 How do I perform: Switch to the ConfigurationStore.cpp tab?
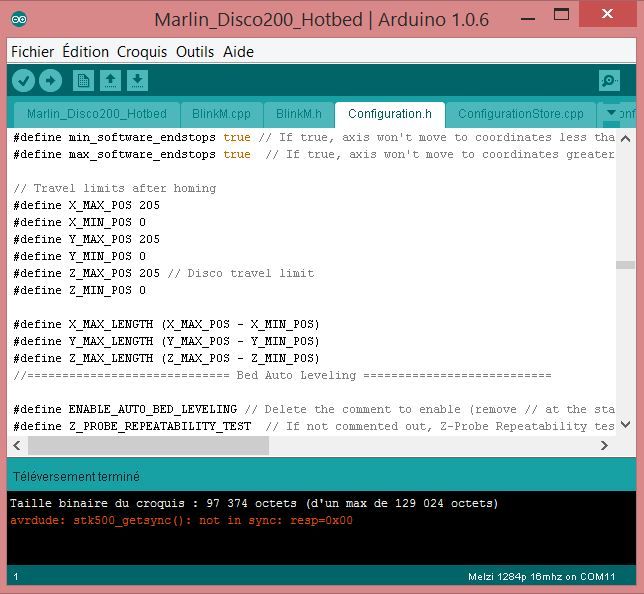pyautogui.click(x=520, y=114)
